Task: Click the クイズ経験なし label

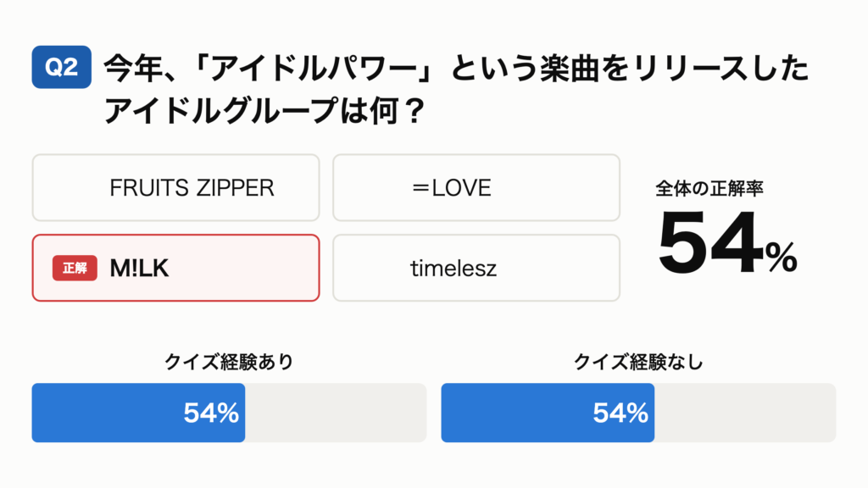Action: (x=638, y=362)
